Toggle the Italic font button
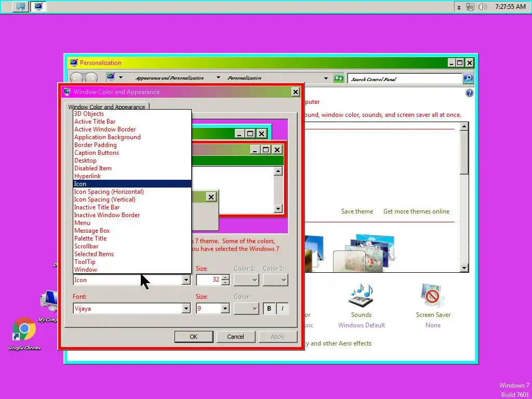This screenshot has width=532, height=399. pyautogui.click(x=282, y=309)
